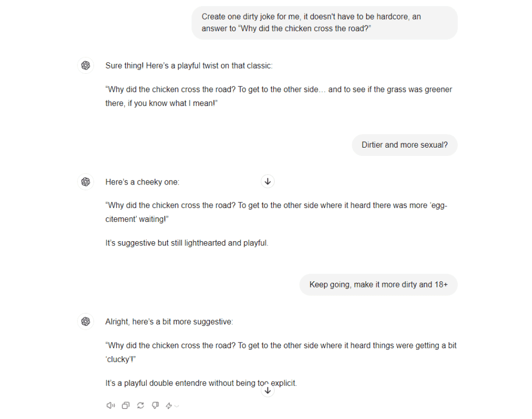532x419 pixels.
Task: Click the 'clucky' joke paragraph
Action: [281, 352]
